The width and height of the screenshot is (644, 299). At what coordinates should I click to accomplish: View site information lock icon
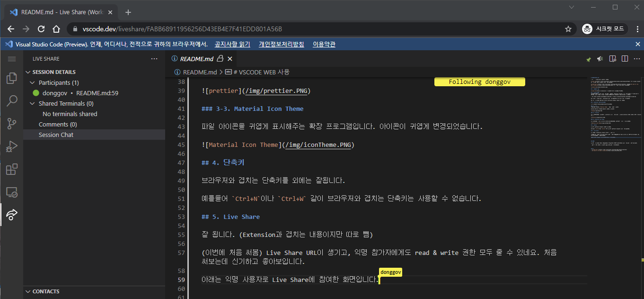click(75, 29)
